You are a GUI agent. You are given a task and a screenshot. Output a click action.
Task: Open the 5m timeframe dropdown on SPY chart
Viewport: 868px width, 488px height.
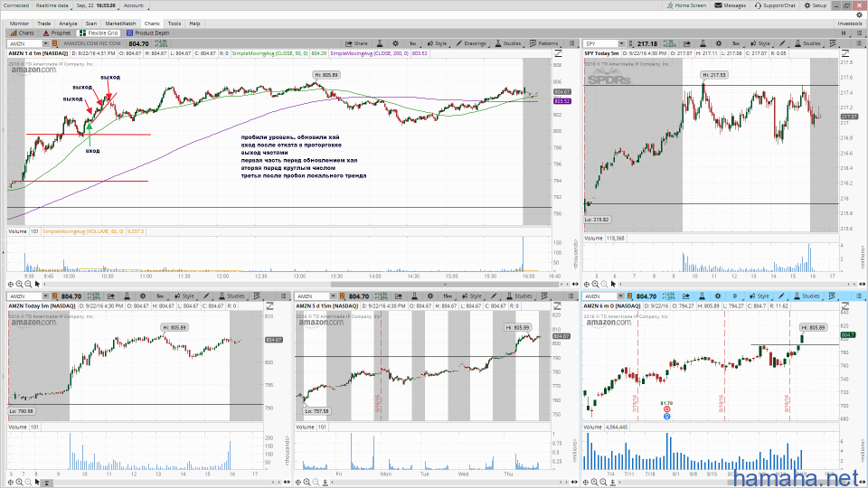coord(736,43)
